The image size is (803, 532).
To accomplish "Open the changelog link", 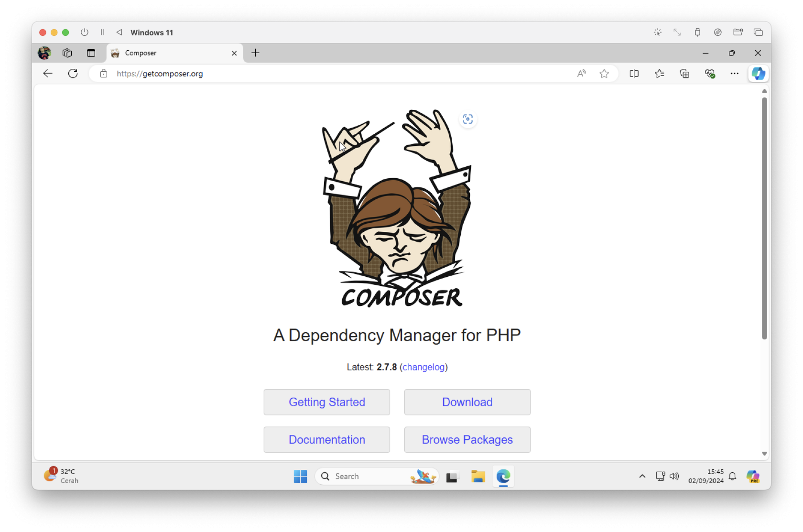I will (423, 367).
